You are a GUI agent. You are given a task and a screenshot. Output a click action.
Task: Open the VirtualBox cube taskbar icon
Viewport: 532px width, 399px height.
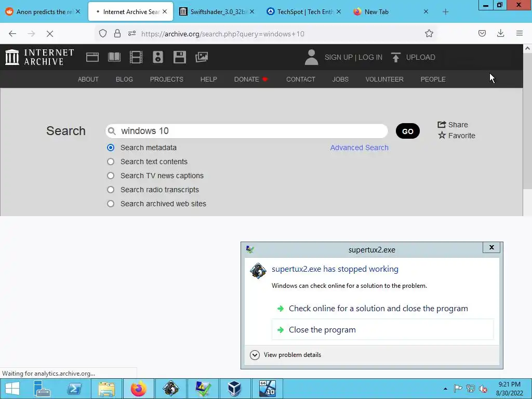(234, 389)
